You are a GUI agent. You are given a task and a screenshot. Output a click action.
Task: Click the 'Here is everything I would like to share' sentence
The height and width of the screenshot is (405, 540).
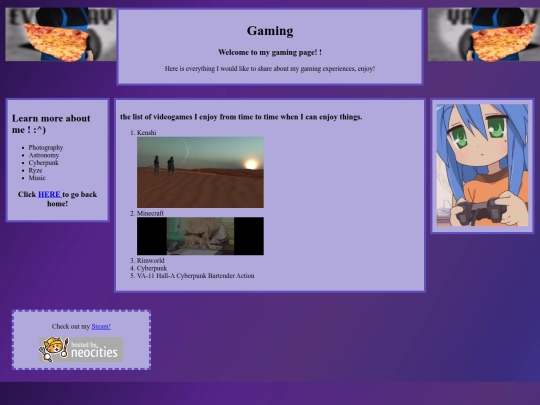[270, 69]
